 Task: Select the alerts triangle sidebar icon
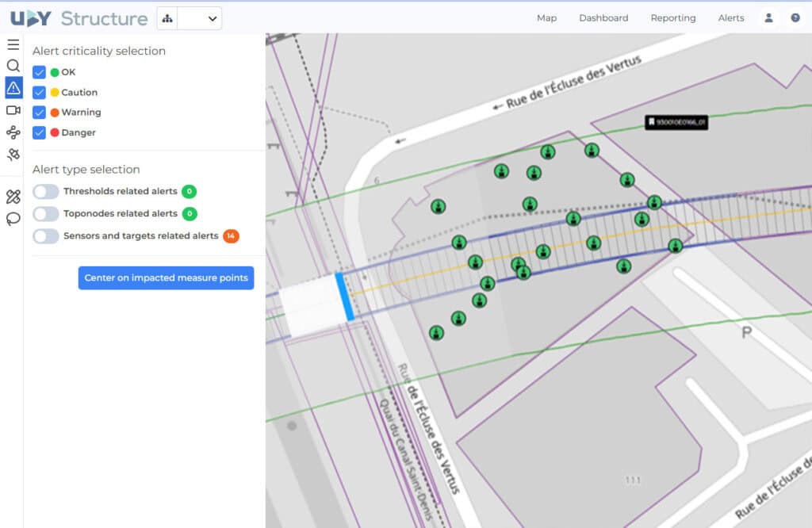13,88
